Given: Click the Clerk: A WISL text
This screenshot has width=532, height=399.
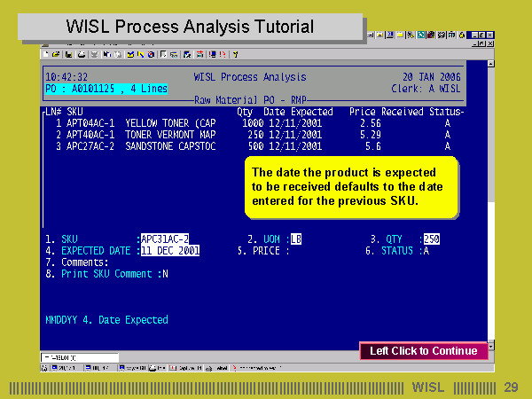Looking at the screenshot, I should (426, 89).
